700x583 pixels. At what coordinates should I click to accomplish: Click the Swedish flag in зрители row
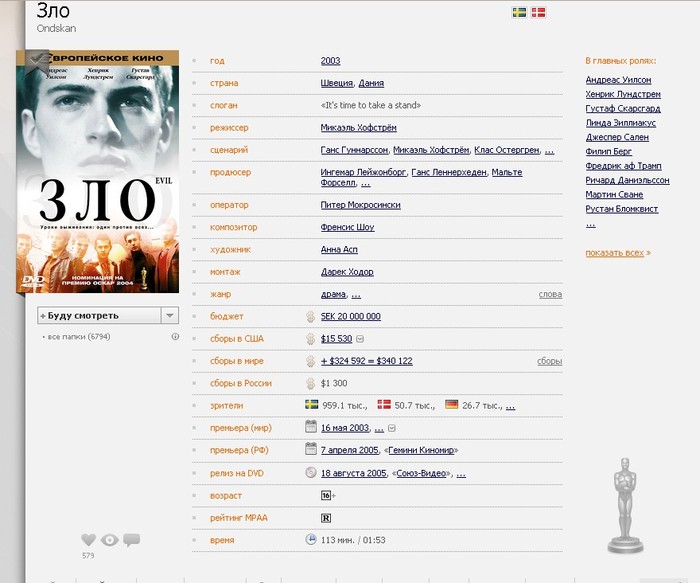click(x=312, y=404)
